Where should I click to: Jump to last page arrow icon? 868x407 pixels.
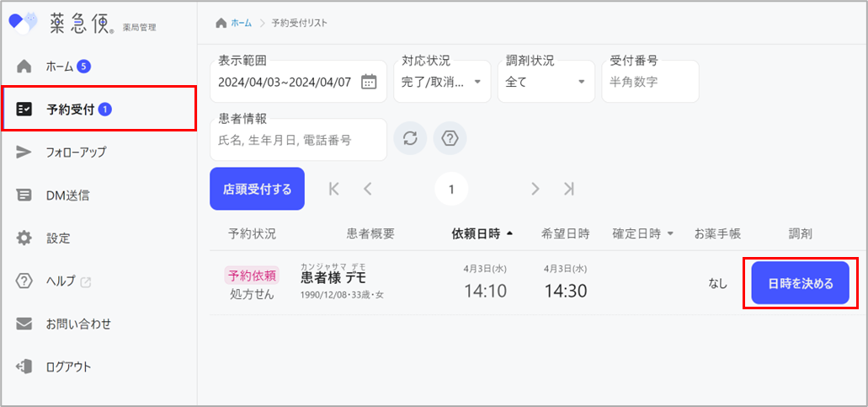(x=569, y=189)
